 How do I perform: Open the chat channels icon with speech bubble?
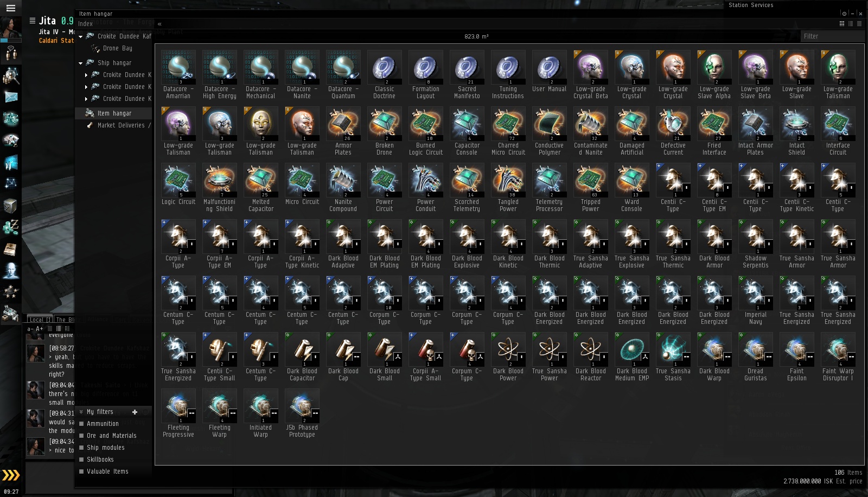click(x=11, y=54)
